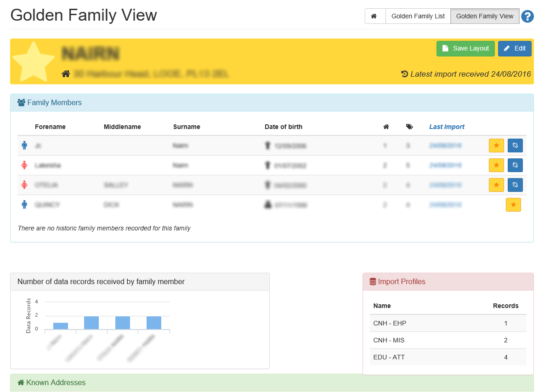Sort by the Last Import column header

pyautogui.click(x=447, y=127)
